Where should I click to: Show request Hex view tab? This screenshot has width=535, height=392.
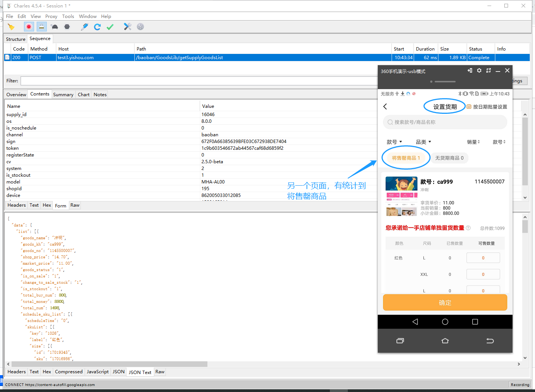coord(47,205)
